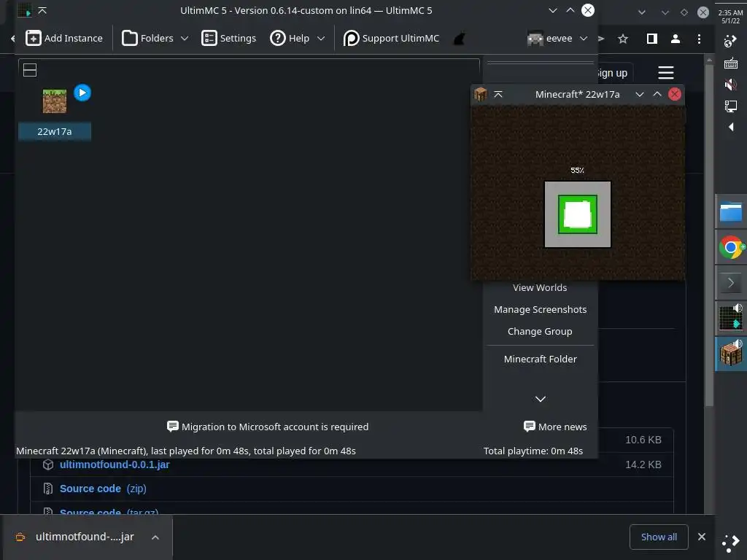Open the file manager from the panel
The image size is (747, 560).
tap(731, 212)
